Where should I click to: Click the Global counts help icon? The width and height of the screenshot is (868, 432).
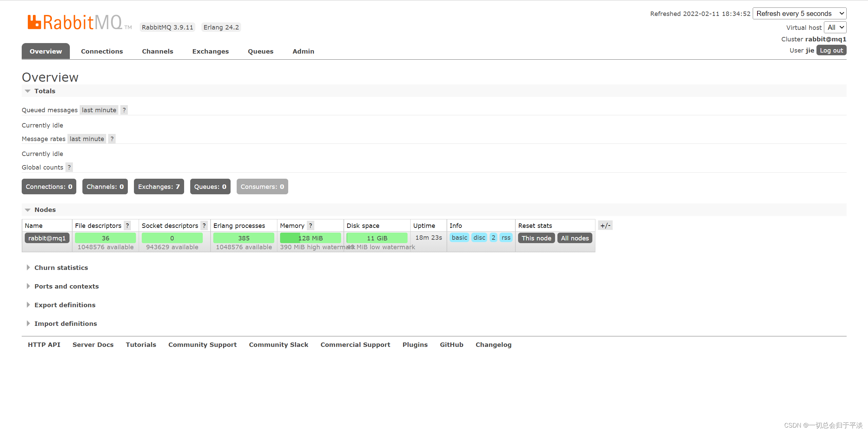coord(69,167)
